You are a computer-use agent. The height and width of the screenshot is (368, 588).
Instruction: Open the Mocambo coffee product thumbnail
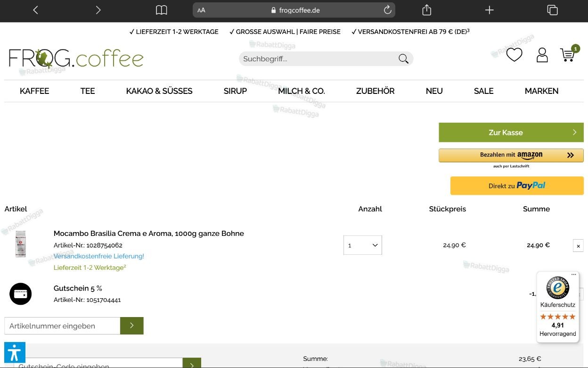pos(21,244)
